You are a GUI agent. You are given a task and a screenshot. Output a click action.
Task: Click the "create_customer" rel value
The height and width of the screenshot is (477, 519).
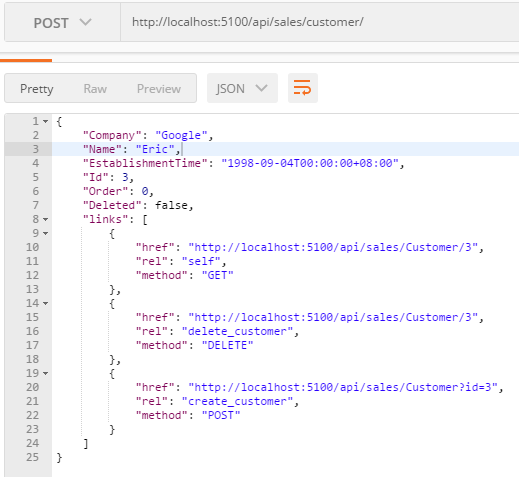coord(237,401)
